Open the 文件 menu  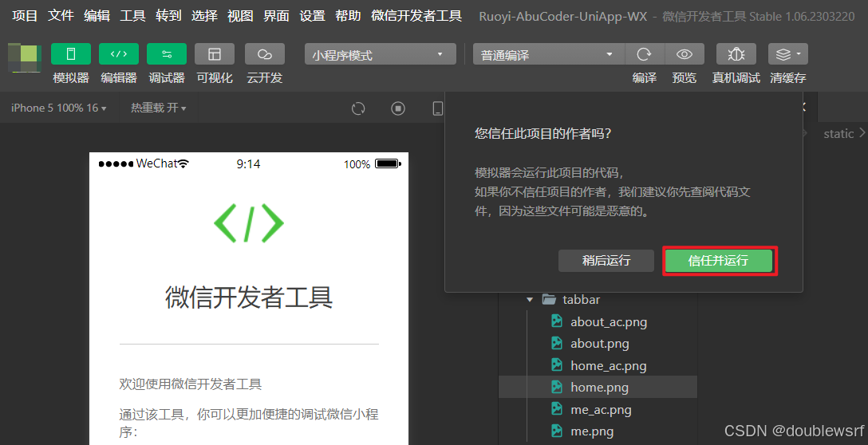61,15
